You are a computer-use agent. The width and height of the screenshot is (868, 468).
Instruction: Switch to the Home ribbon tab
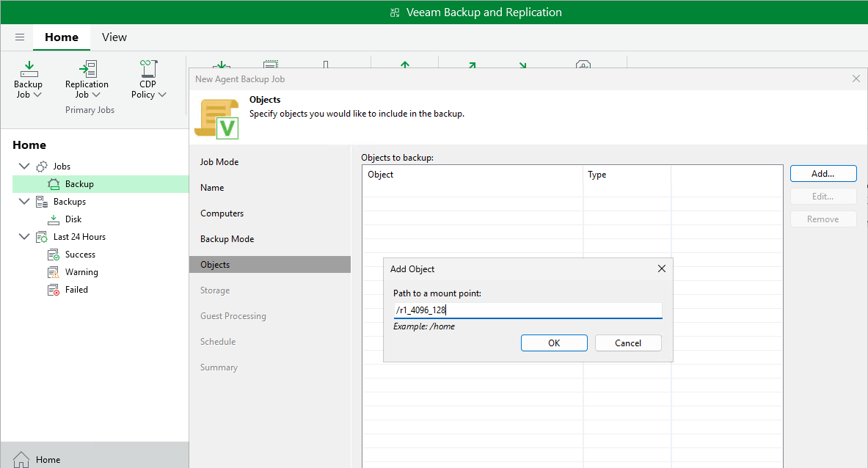(62, 37)
